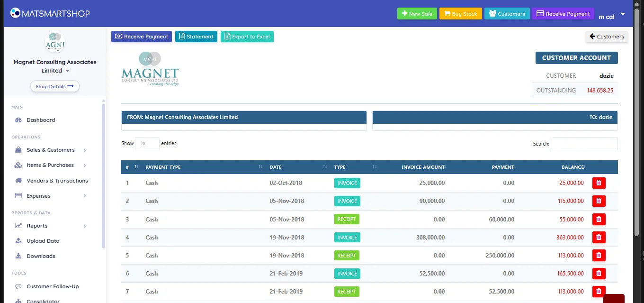This screenshot has height=303, width=644.
Task: Delete row 1 invoice dated 02-Oct-2018
Action: (x=599, y=183)
